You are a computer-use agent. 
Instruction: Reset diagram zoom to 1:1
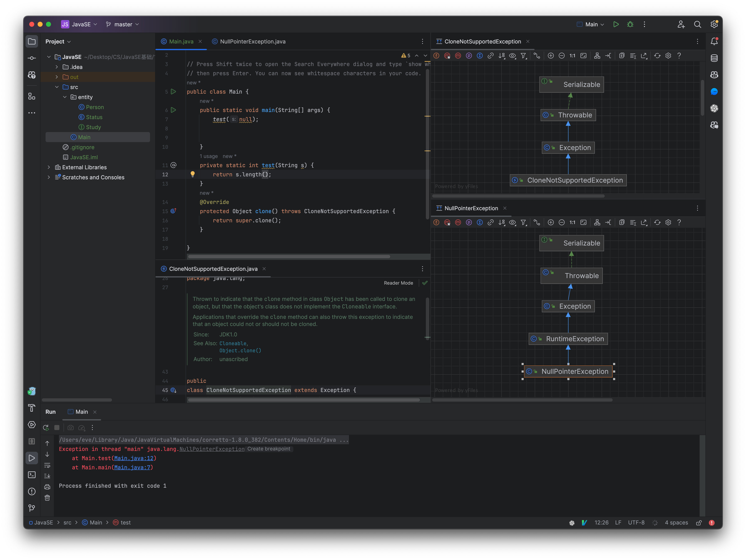coord(572,56)
